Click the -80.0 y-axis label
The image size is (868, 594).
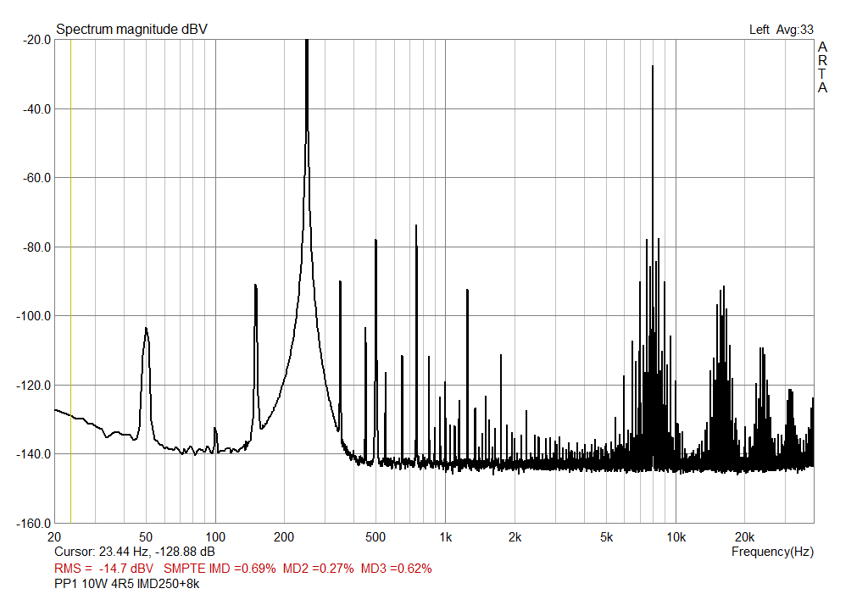37,247
